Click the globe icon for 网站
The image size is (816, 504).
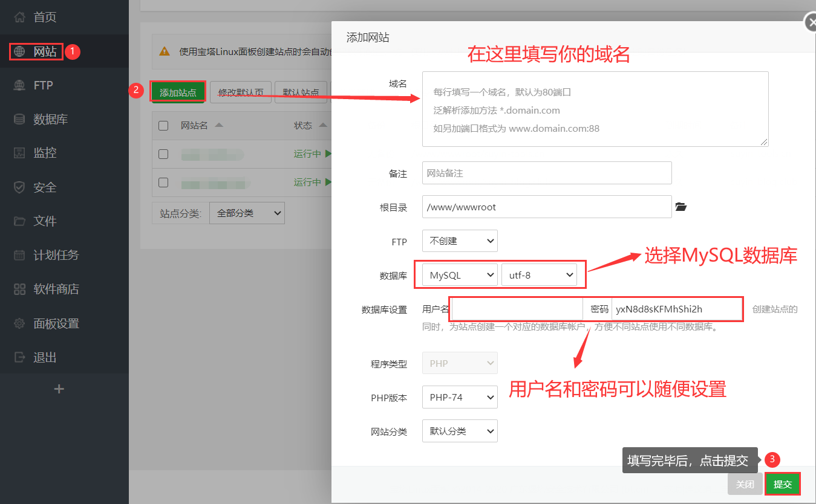coord(20,52)
